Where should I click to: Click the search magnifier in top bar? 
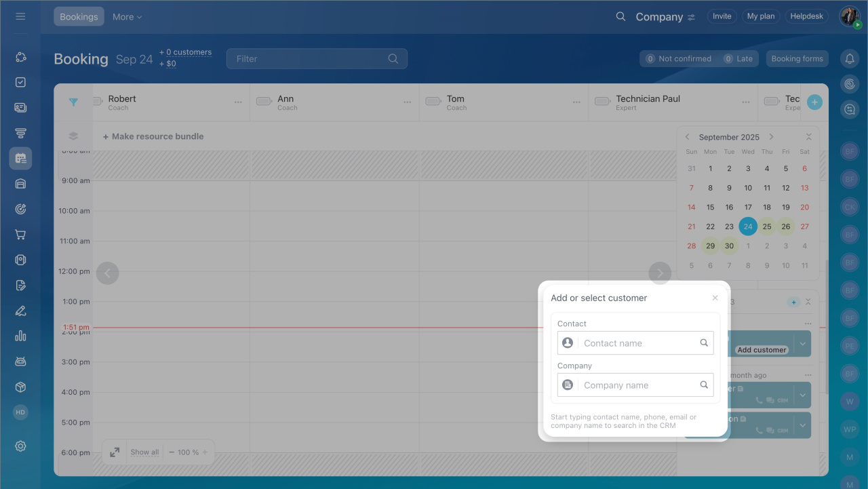coord(620,17)
